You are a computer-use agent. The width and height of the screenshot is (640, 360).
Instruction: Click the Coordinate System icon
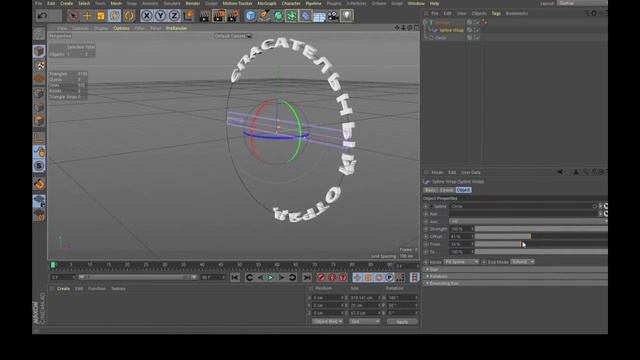click(x=188, y=16)
